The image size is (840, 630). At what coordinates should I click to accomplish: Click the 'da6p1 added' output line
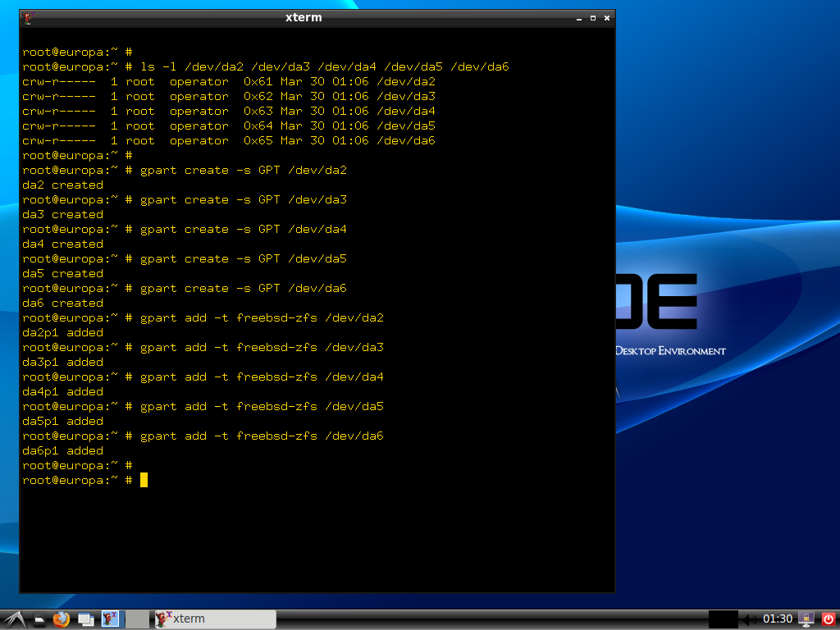63,450
